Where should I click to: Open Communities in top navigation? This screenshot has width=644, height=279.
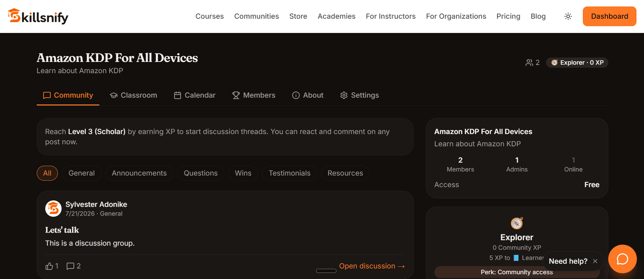point(257,16)
